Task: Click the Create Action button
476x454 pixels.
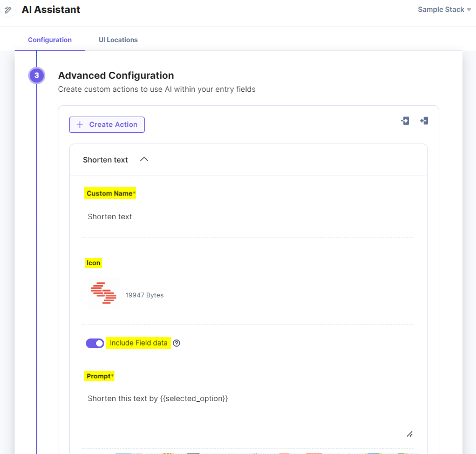Action: (x=107, y=125)
